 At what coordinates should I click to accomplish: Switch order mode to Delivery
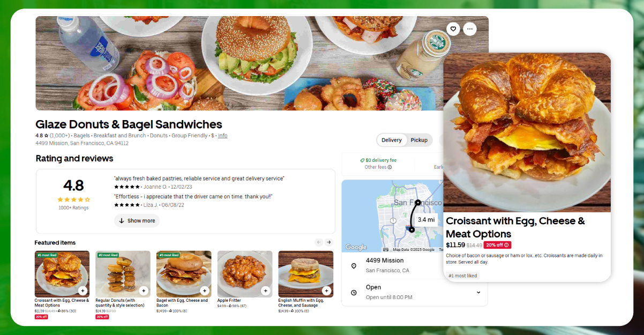[392, 140]
